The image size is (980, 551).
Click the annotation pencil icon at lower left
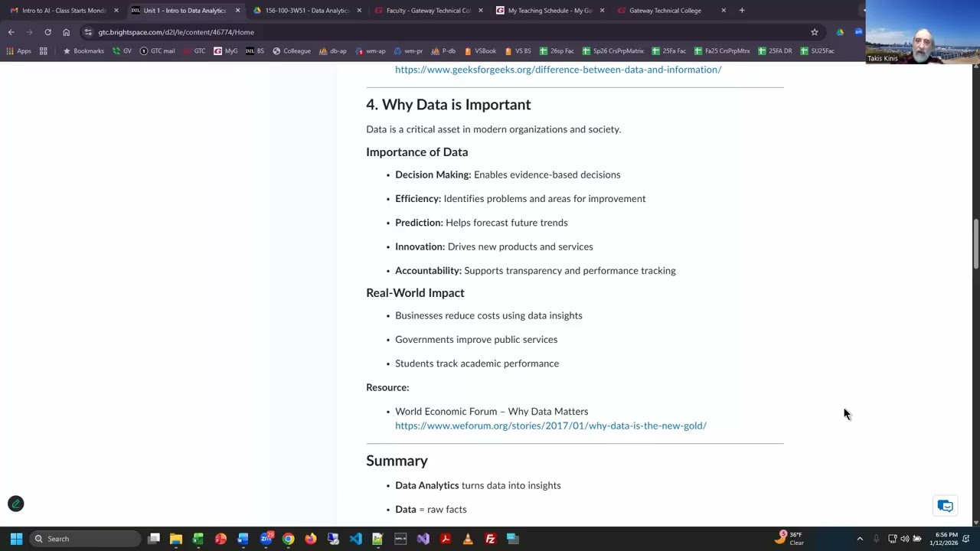(x=15, y=504)
